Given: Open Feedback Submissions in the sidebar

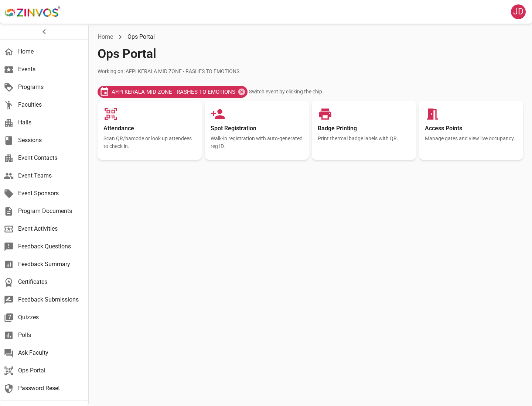Looking at the screenshot, I should coord(44,300).
